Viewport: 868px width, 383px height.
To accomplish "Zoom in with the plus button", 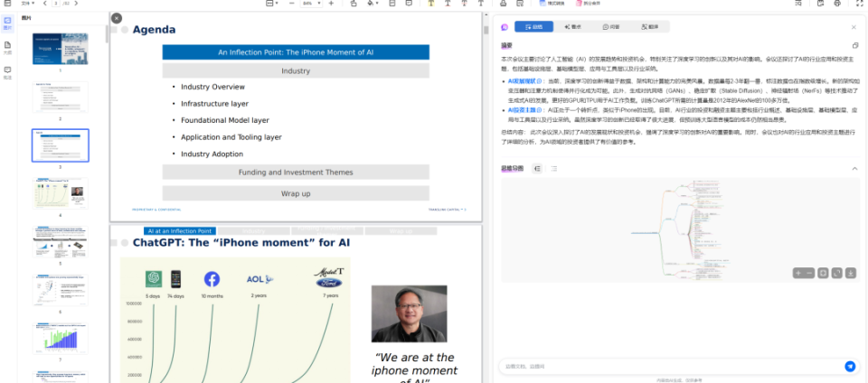I will click(331, 4).
